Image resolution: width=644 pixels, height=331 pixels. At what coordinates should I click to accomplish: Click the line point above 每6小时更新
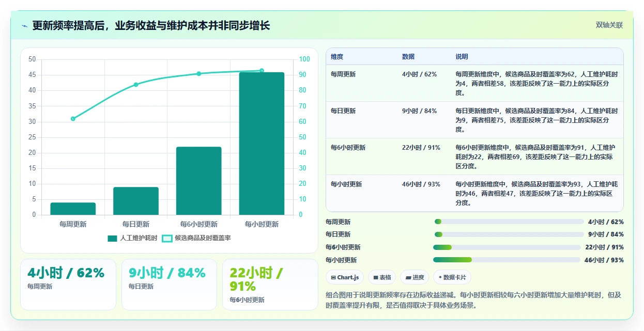(198, 74)
